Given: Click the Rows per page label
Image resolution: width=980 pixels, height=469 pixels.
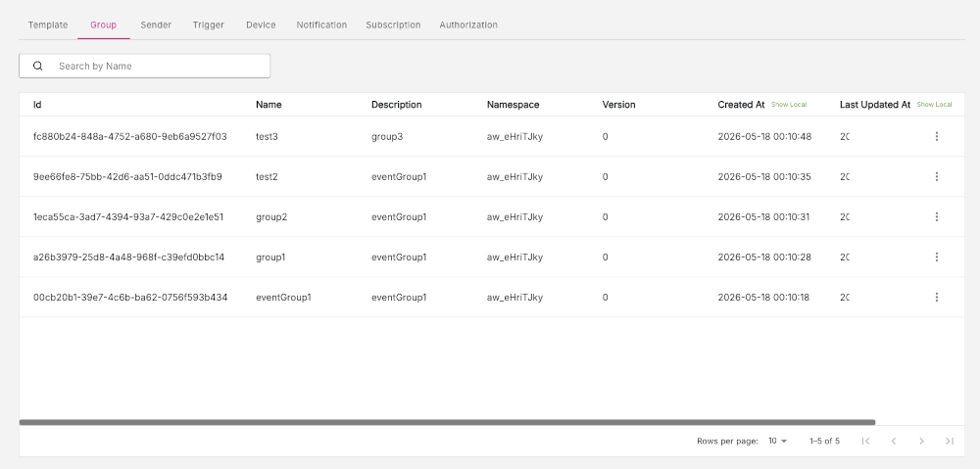Looking at the screenshot, I should pos(727,441).
